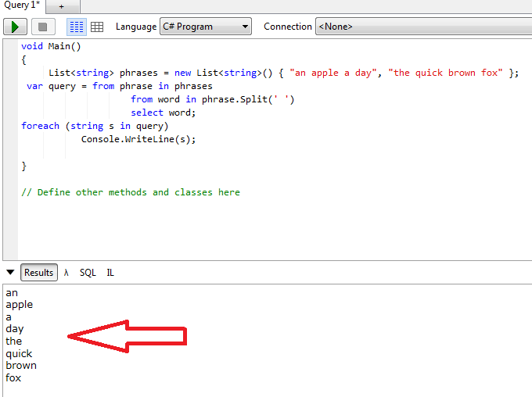The width and height of the screenshot is (532, 397).
Task: Open the lambda (λ) results tab
Action: coord(66,272)
